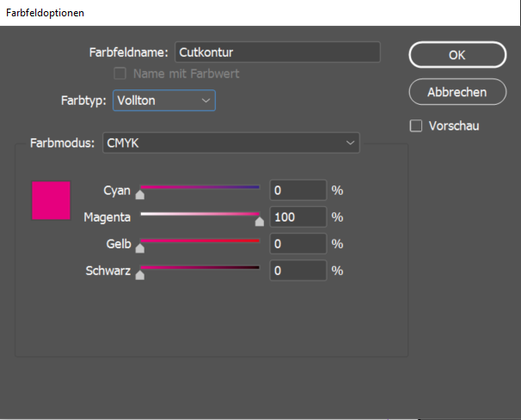Click the Magenta value field showing 100
This screenshot has height=420, width=521.
tap(297, 217)
